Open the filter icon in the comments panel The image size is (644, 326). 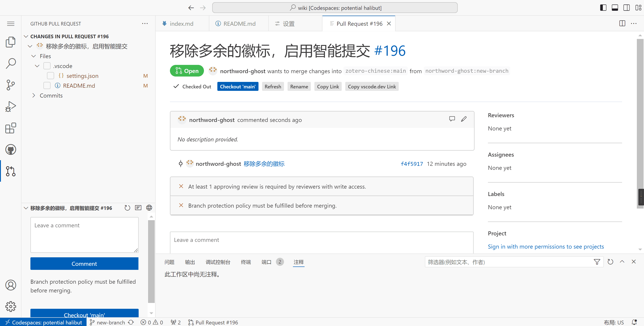(597, 262)
